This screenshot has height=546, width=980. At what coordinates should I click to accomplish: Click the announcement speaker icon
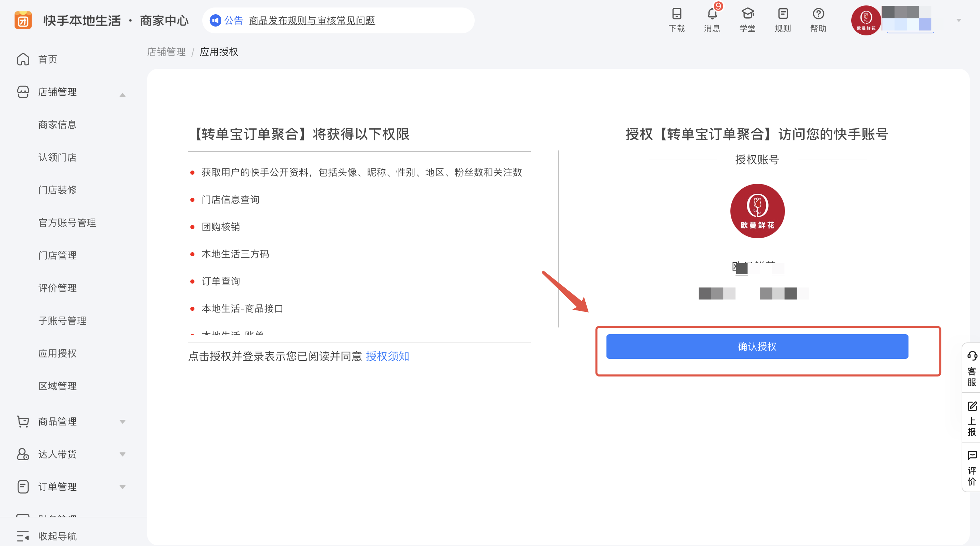[215, 20]
